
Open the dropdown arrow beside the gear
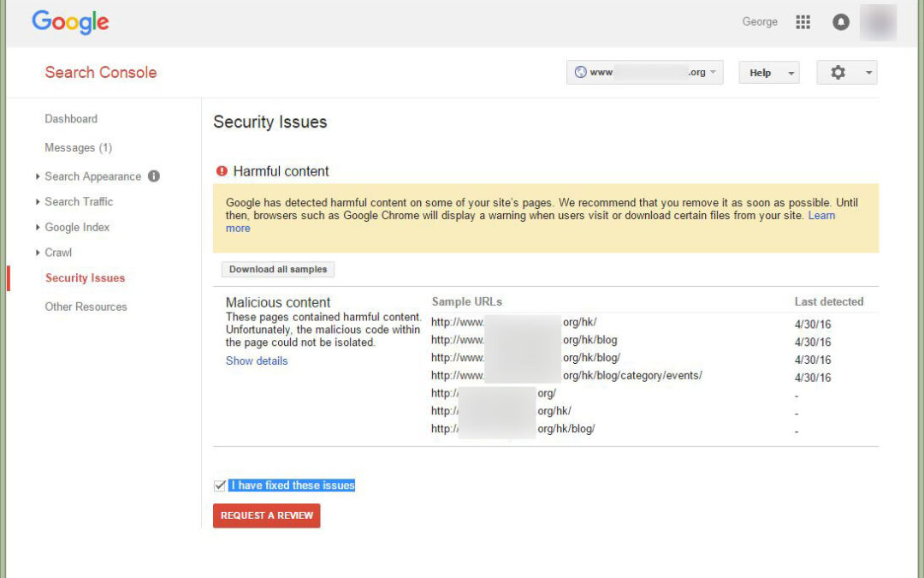[868, 73]
